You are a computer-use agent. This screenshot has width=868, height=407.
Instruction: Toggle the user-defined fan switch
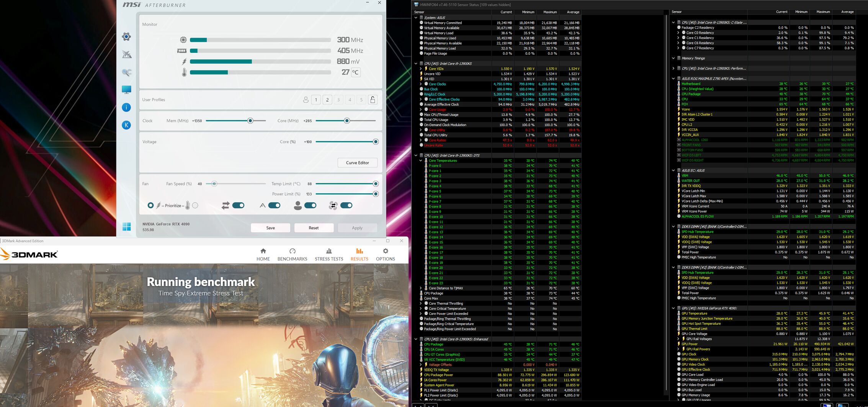[x=310, y=206]
